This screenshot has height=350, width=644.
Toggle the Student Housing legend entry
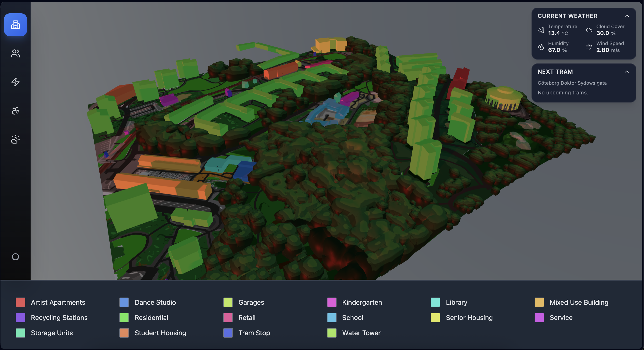[160, 333]
